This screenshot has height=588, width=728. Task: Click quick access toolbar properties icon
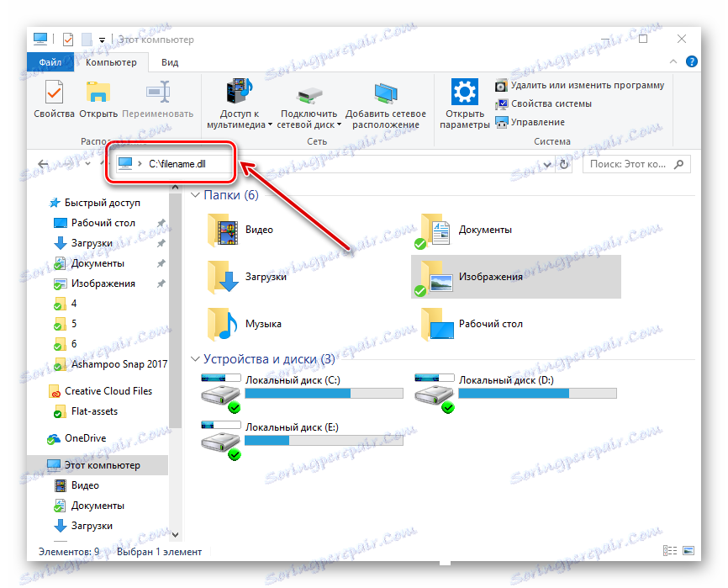tap(68, 40)
